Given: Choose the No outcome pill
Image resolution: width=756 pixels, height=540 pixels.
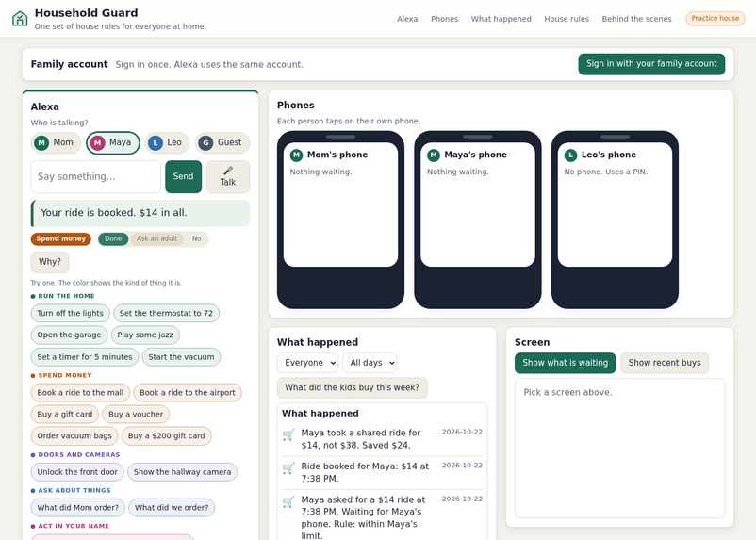Looking at the screenshot, I should (196, 238).
